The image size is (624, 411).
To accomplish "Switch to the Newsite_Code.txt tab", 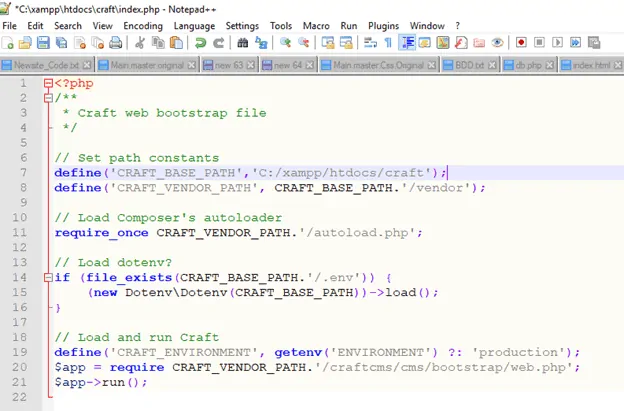I will pos(46,65).
